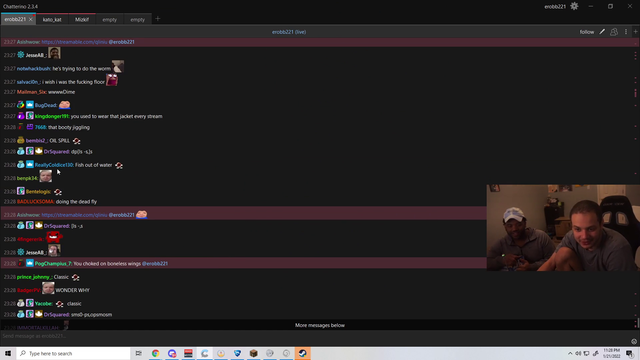Open Windows notification center

[x=630, y=353]
